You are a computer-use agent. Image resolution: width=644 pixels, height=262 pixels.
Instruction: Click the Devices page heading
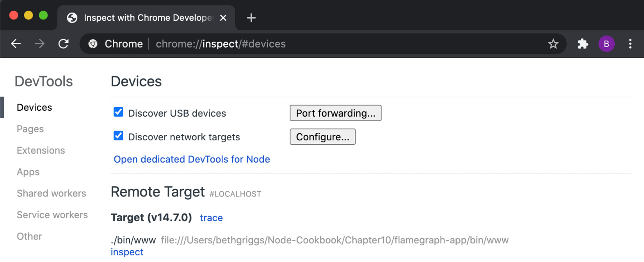[136, 81]
